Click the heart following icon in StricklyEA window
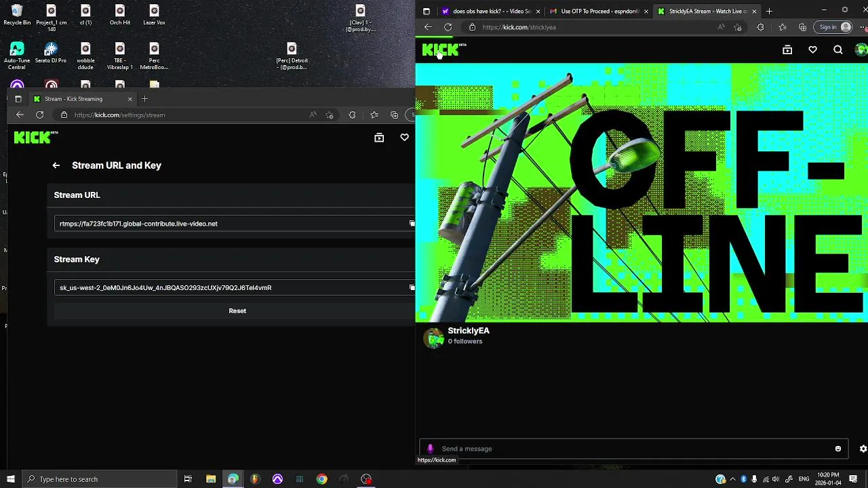The height and width of the screenshot is (488, 868). 812,50
